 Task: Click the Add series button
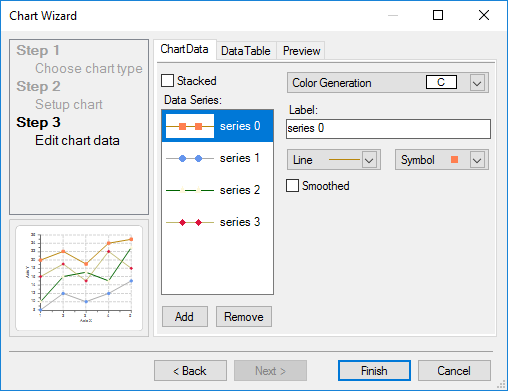click(185, 317)
